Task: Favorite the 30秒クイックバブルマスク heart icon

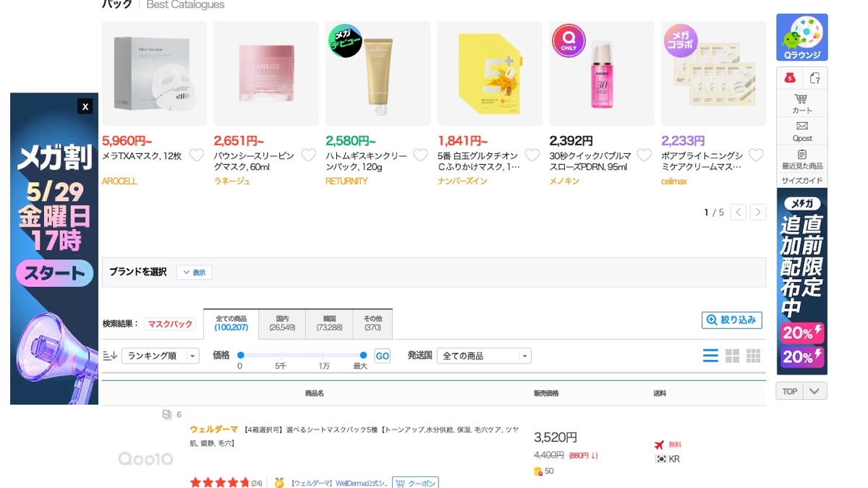Action: point(644,155)
